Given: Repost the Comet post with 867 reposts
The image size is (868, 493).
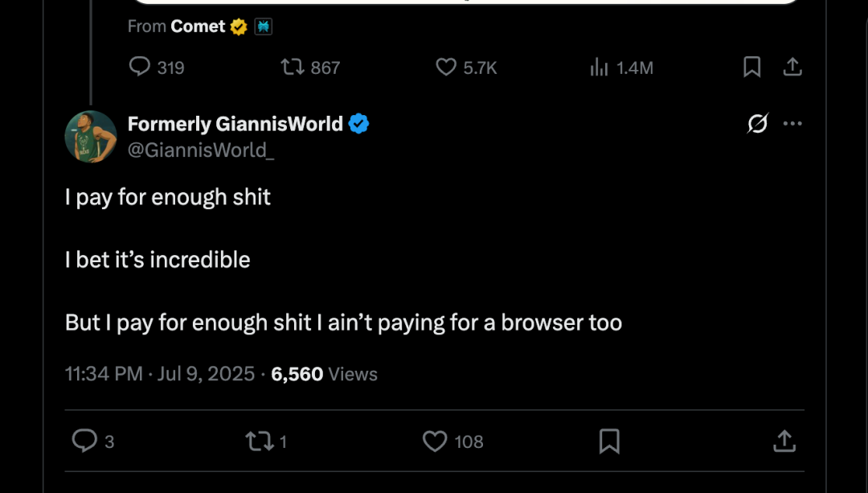Looking at the screenshot, I should click(x=293, y=68).
